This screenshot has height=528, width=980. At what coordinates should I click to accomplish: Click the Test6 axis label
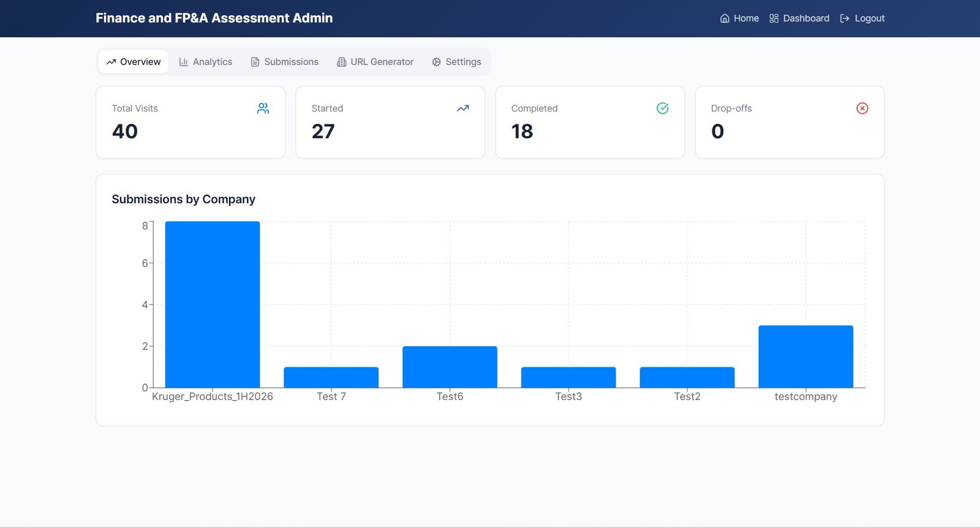(450, 396)
